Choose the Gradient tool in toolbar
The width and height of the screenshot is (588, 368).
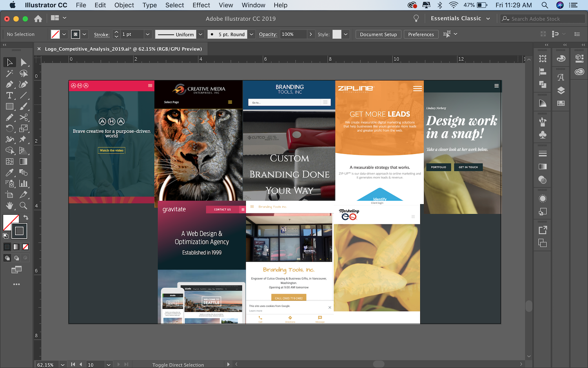coord(24,161)
